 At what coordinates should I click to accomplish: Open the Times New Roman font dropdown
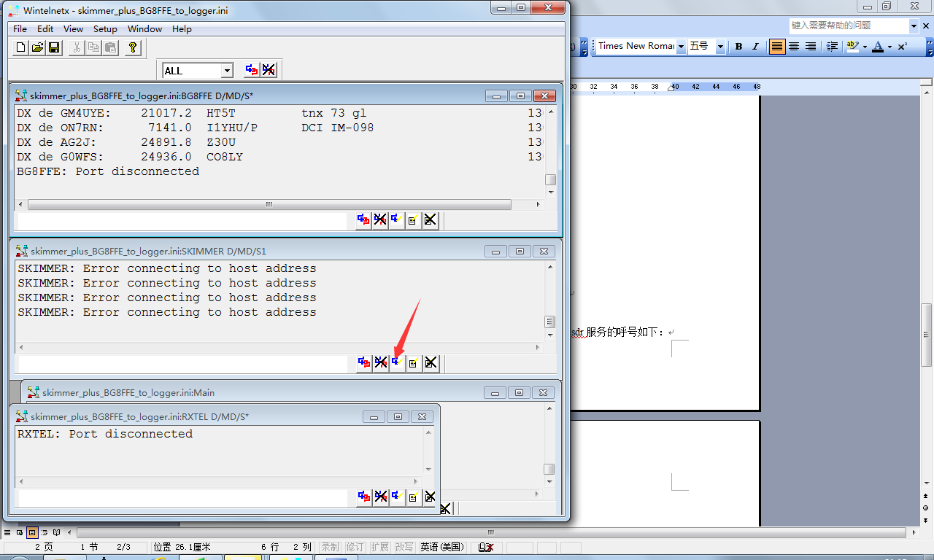[681, 46]
